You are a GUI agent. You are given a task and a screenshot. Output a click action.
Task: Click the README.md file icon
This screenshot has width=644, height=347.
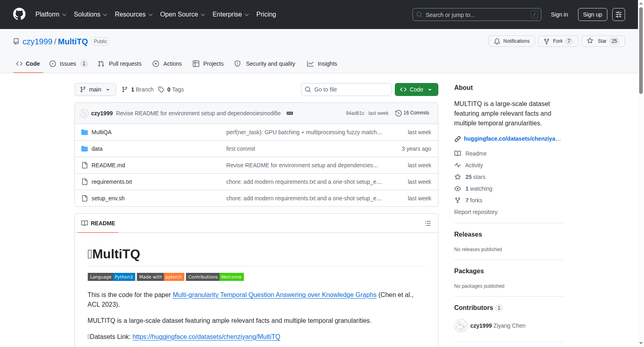click(x=85, y=165)
